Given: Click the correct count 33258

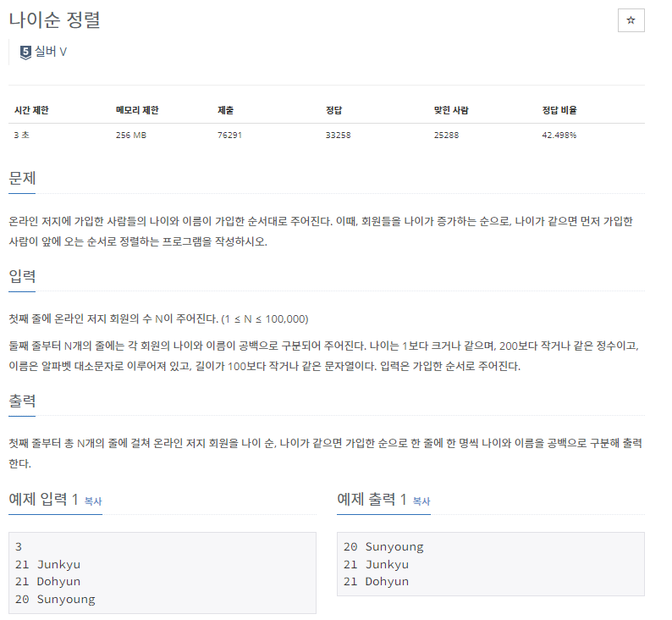Looking at the screenshot, I should click(339, 135).
